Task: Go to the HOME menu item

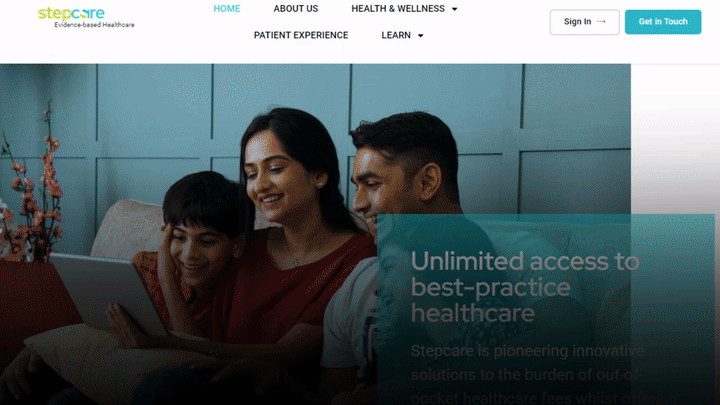Action: point(227,9)
